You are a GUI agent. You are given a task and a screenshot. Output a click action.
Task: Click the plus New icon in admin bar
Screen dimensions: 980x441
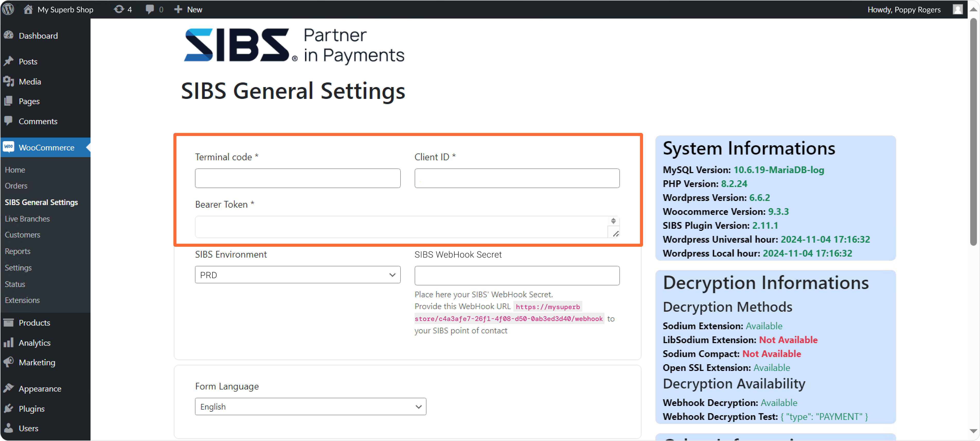[178, 9]
